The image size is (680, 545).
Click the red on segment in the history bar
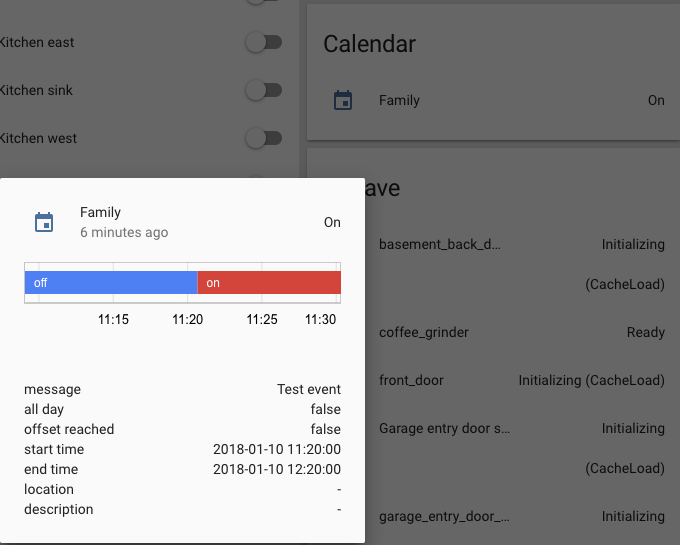point(269,283)
